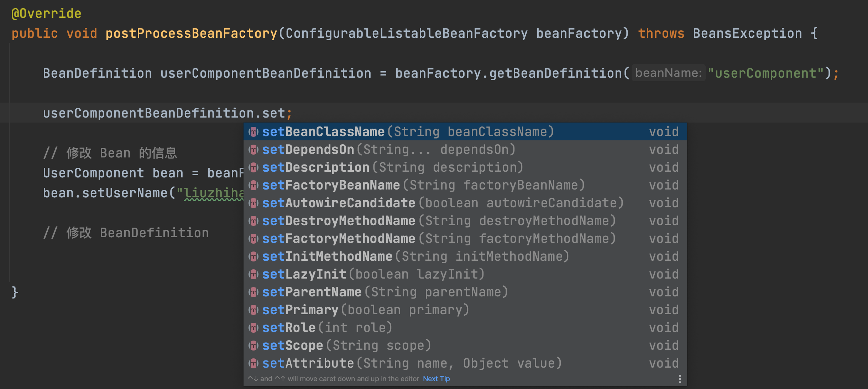This screenshot has height=389, width=868.
Task: Click getBeanDefinition method call
Action: (x=555, y=73)
